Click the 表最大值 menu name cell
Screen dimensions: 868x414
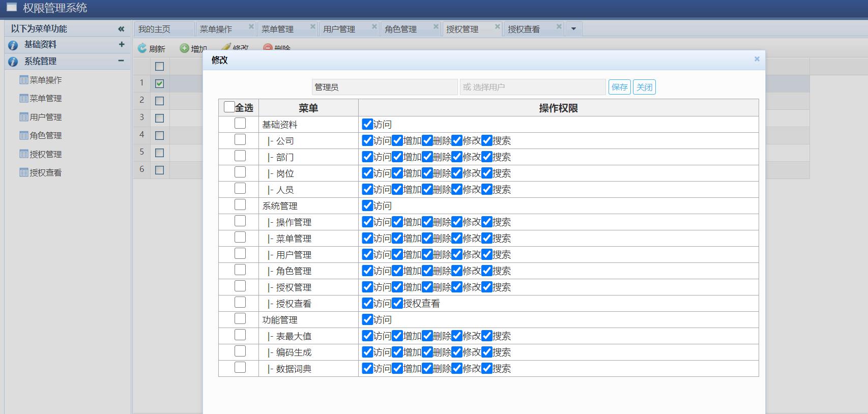308,336
